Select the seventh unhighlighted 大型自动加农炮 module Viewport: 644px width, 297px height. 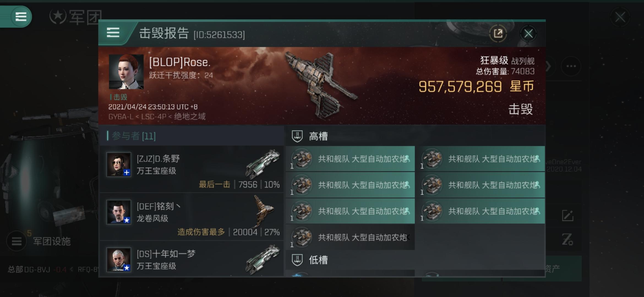pos(350,237)
